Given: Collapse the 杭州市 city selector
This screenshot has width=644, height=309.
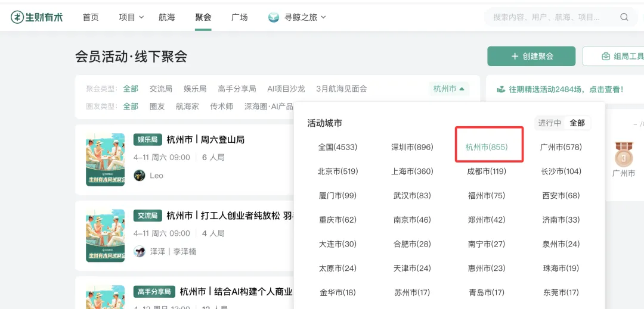Looking at the screenshot, I should 449,89.
